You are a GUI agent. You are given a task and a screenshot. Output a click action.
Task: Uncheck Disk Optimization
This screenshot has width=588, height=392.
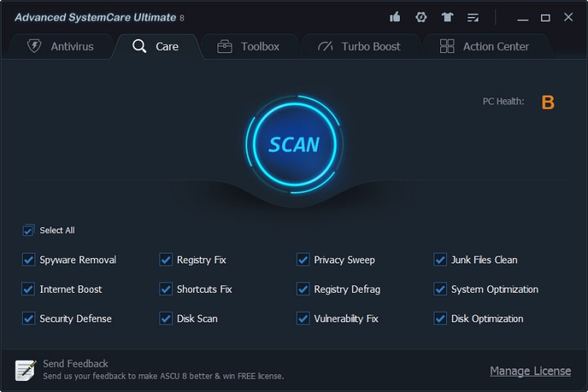pos(440,318)
